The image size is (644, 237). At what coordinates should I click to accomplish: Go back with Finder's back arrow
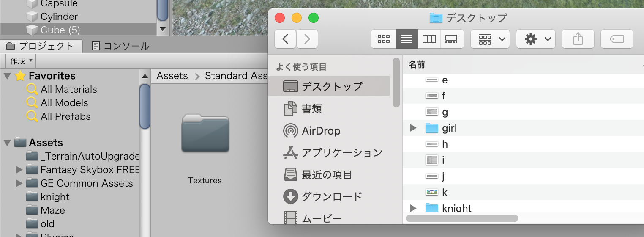[285, 39]
